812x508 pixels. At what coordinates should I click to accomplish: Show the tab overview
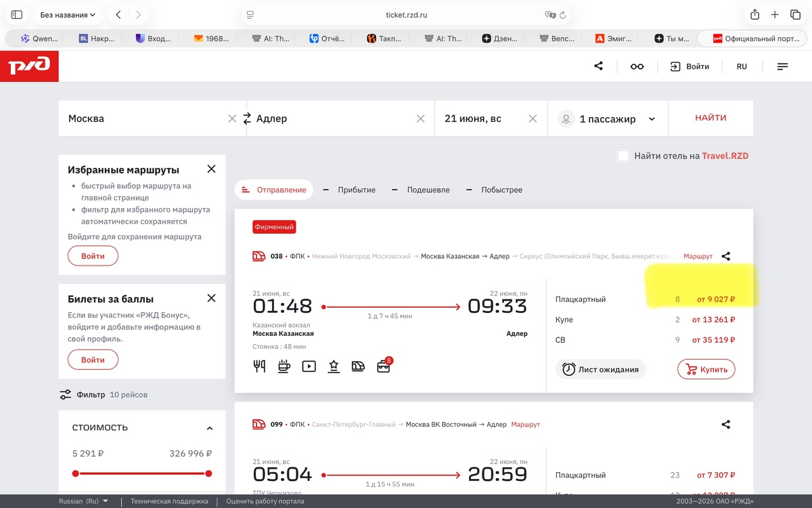(x=795, y=14)
